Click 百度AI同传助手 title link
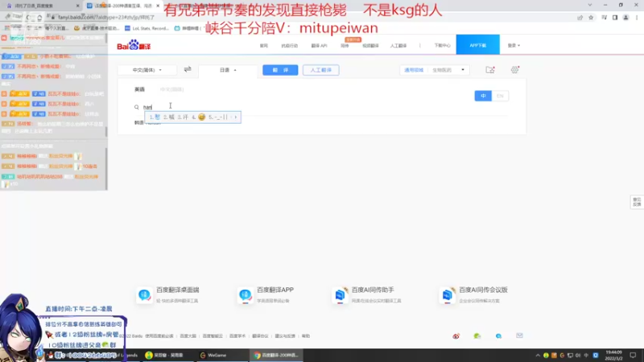 tap(373, 290)
